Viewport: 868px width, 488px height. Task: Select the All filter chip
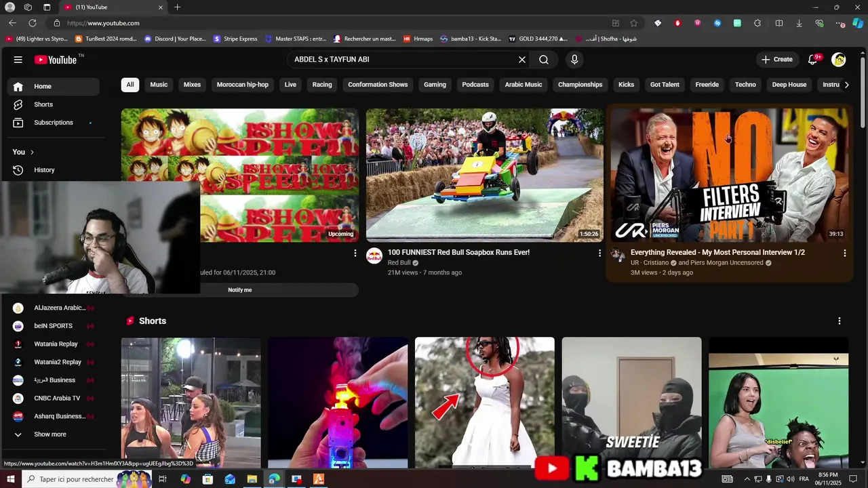130,85
